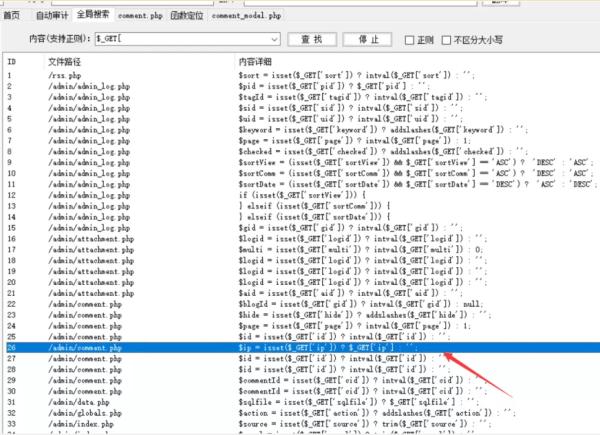This screenshot has height=435, width=600.
Task: Sort by the 文件路径 column header
Action: (x=62, y=62)
